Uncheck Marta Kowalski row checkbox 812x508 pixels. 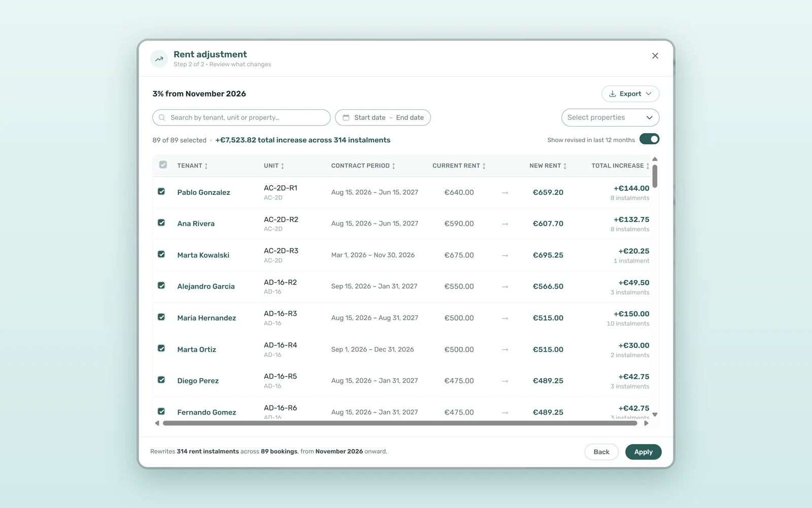(161, 254)
